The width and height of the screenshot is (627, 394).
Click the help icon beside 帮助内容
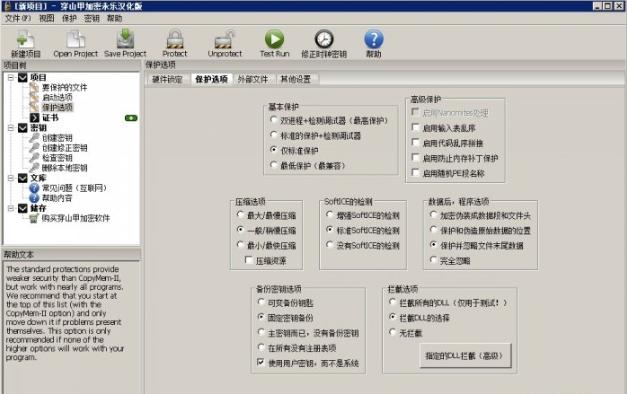(x=34, y=198)
